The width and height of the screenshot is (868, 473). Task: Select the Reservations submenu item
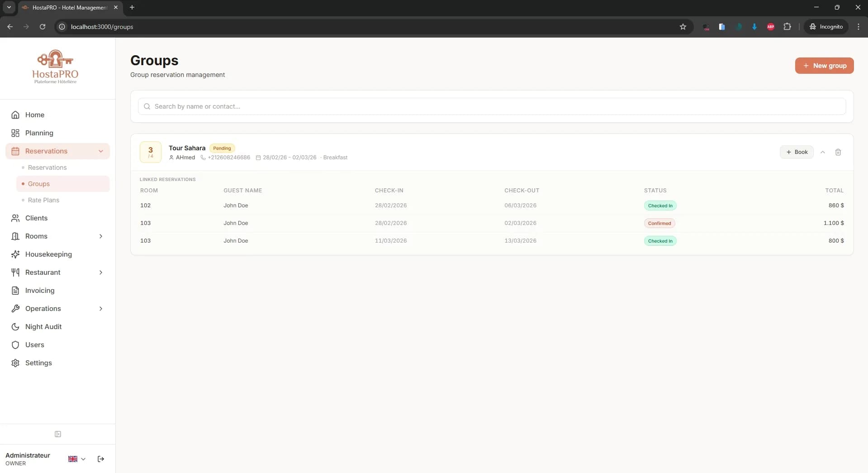tap(47, 167)
